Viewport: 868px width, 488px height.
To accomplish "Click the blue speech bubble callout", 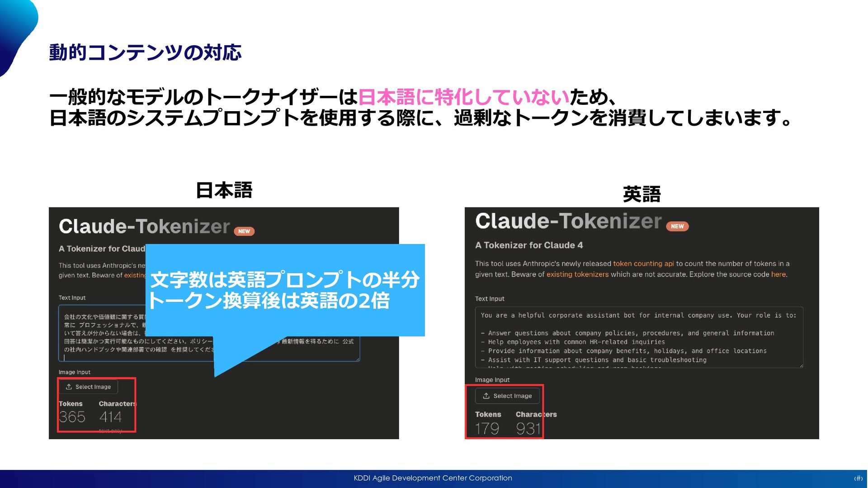I will 285,290.
